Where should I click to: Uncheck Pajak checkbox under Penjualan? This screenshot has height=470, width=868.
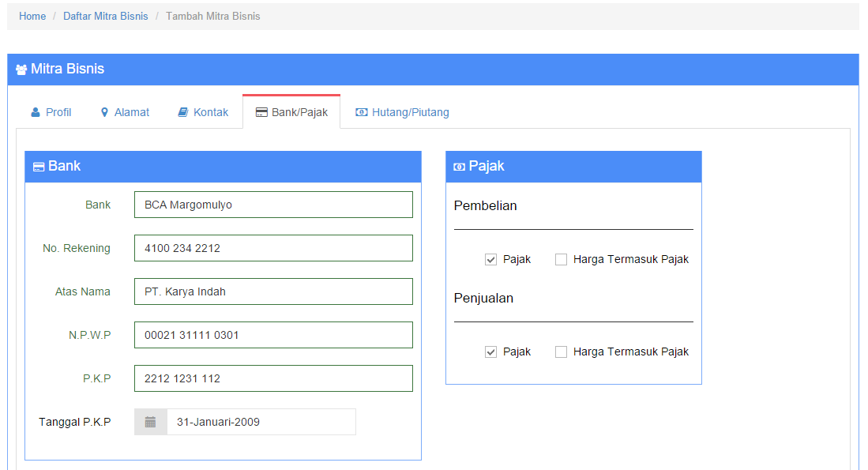pos(490,352)
